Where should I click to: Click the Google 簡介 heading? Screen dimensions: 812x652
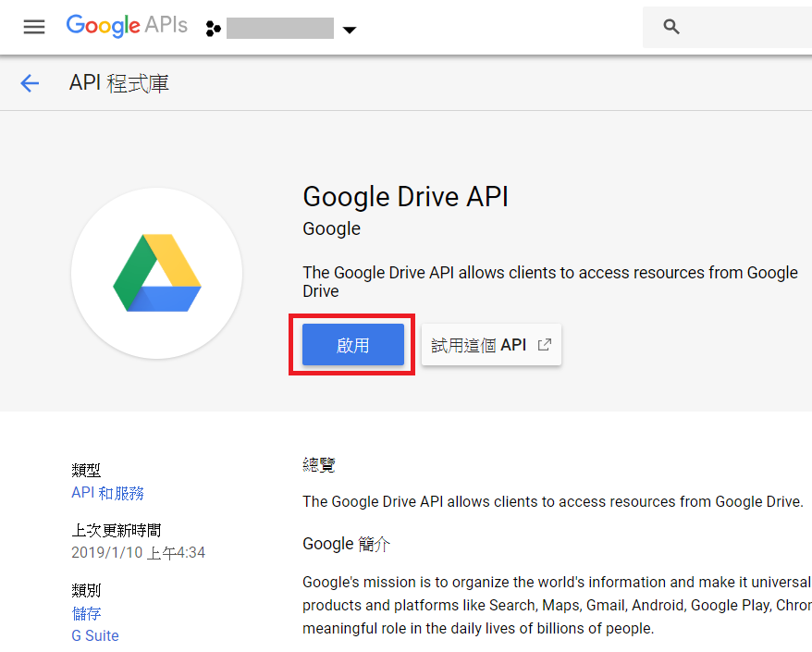pos(346,544)
